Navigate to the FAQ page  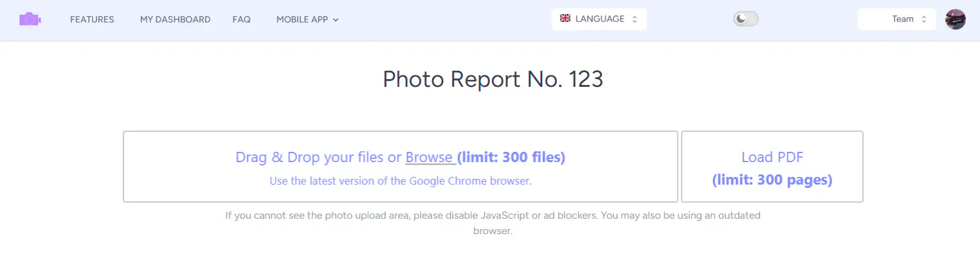[241, 19]
